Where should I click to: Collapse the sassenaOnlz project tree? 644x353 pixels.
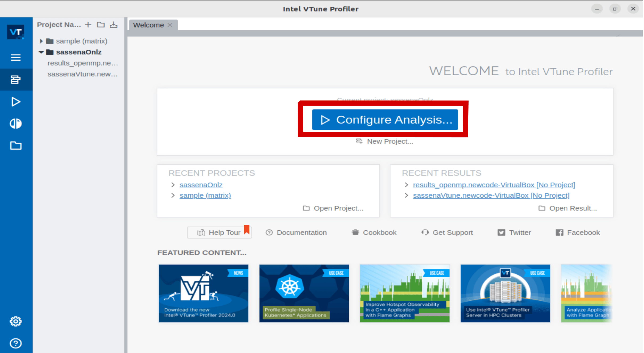41,52
